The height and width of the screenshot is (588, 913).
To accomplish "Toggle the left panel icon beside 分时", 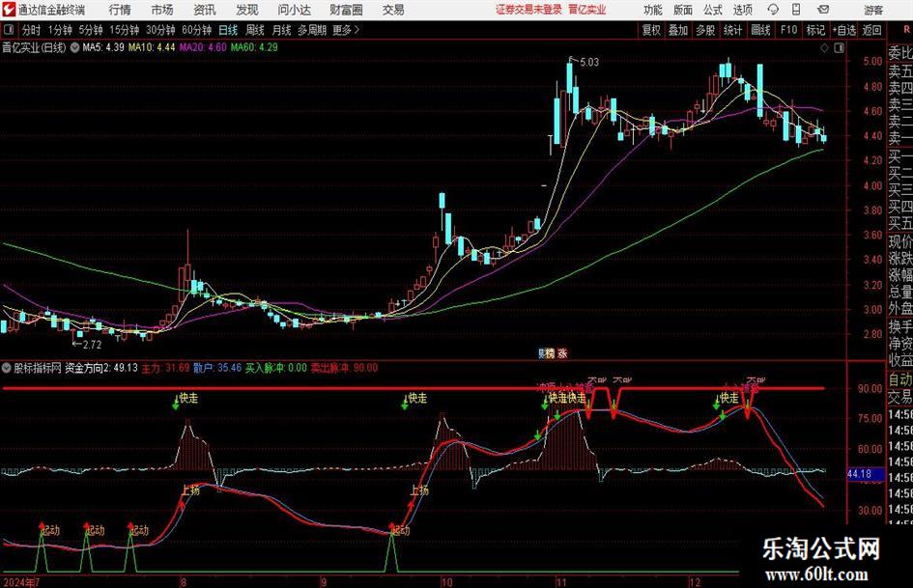I will pyautogui.click(x=9, y=30).
